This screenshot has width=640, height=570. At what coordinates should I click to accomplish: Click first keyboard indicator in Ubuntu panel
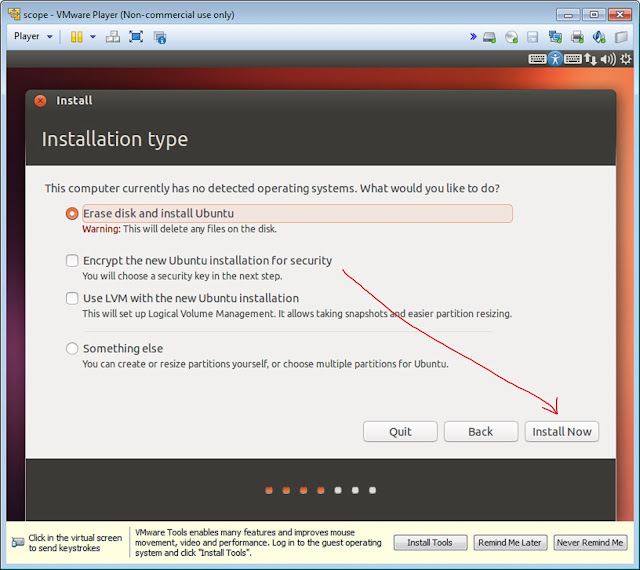[537, 59]
